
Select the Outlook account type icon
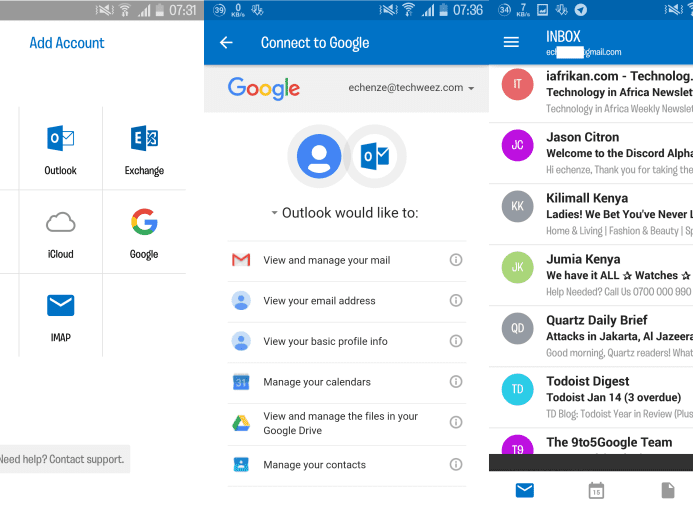click(x=61, y=138)
